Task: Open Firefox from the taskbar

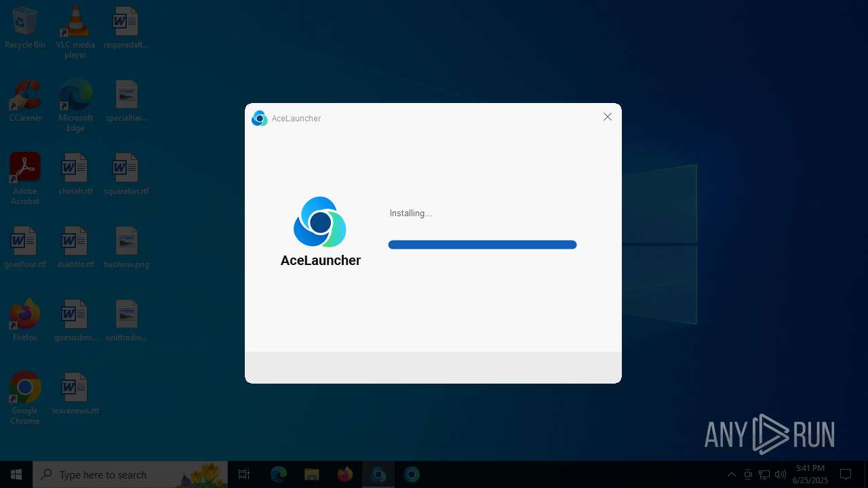Action: point(344,474)
